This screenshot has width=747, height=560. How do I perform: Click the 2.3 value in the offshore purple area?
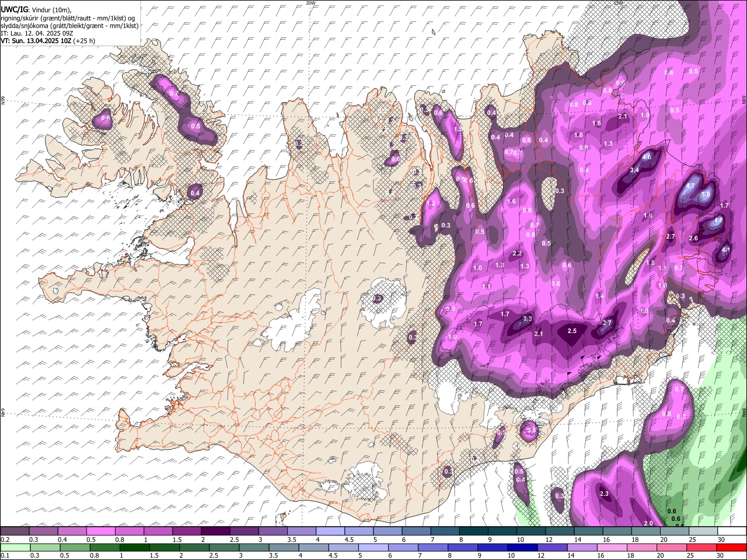click(x=604, y=494)
